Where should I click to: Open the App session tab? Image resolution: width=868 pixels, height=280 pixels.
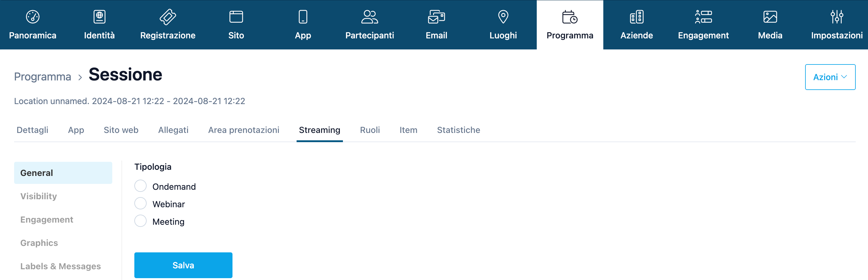point(76,130)
